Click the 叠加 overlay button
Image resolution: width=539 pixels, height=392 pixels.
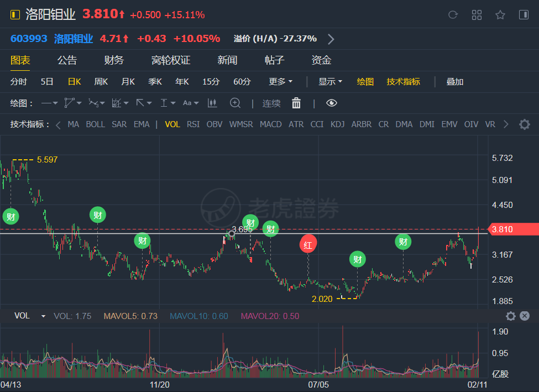[455, 82]
